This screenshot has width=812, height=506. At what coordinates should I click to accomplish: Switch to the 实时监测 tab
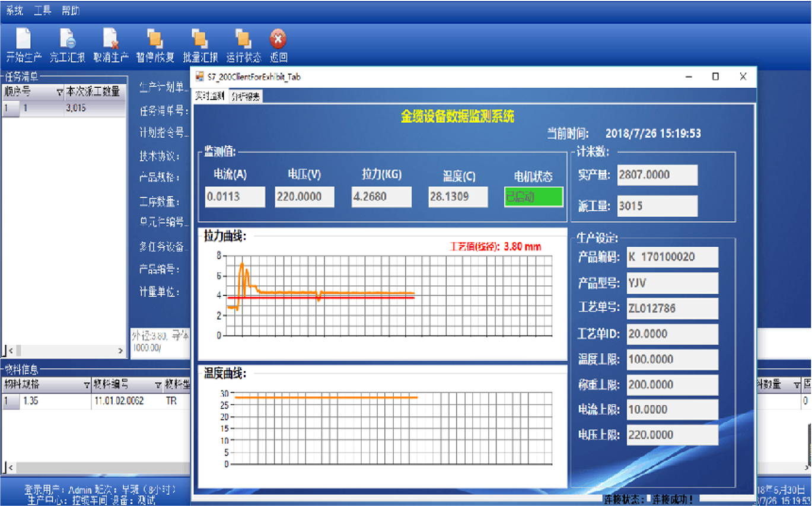pos(209,96)
